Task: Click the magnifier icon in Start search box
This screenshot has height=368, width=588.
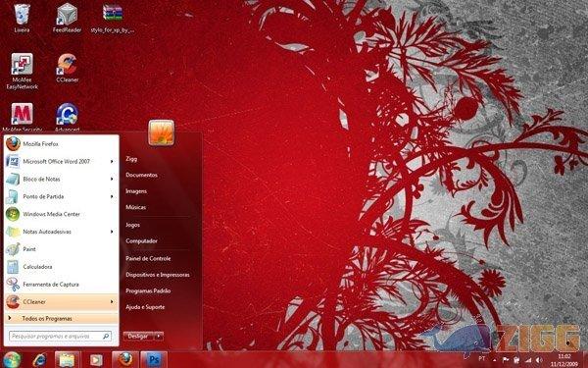Action: coord(106,336)
